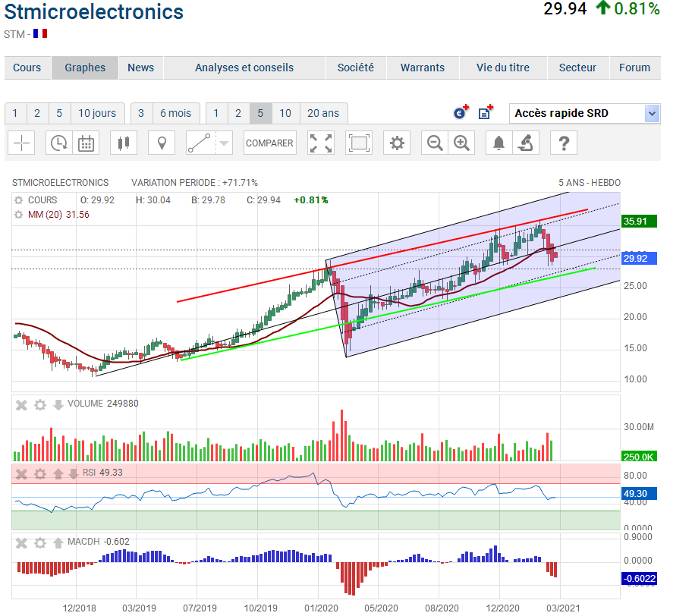Viewport: 692px width, 616px height.
Task: Move VOLUME panel down arrow
Action: (58, 404)
